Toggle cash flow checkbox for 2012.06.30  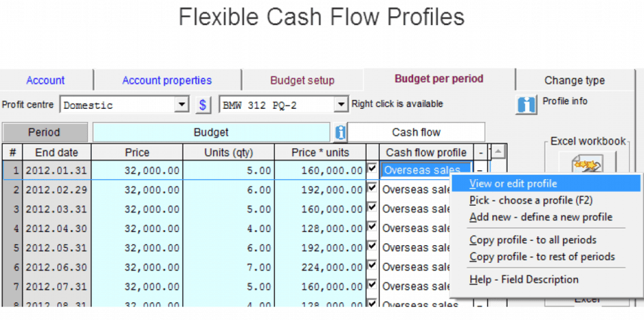[372, 265]
